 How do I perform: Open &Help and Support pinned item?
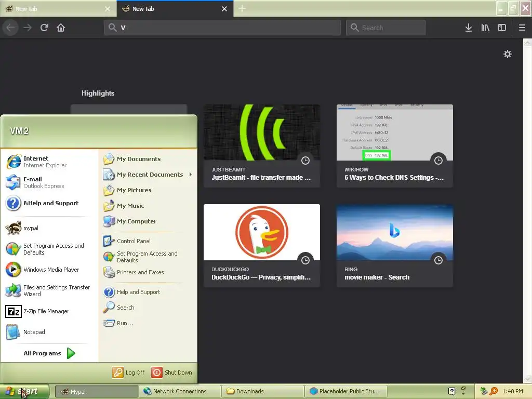(x=49, y=203)
